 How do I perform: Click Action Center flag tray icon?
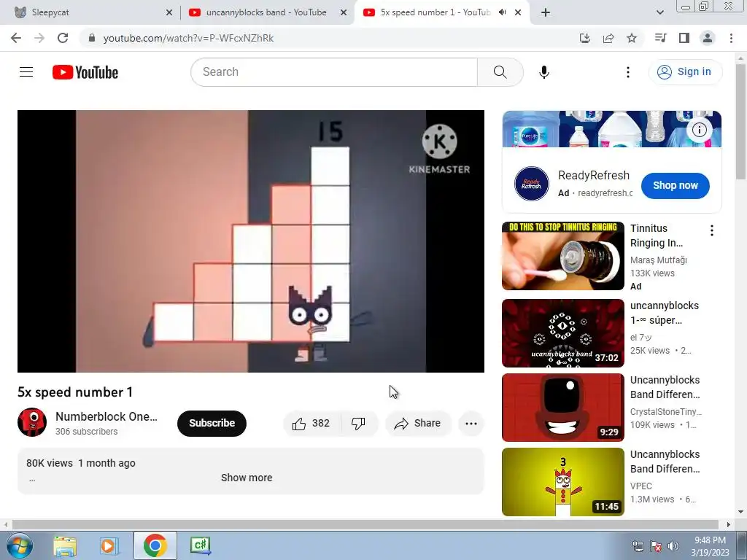(x=656, y=546)
